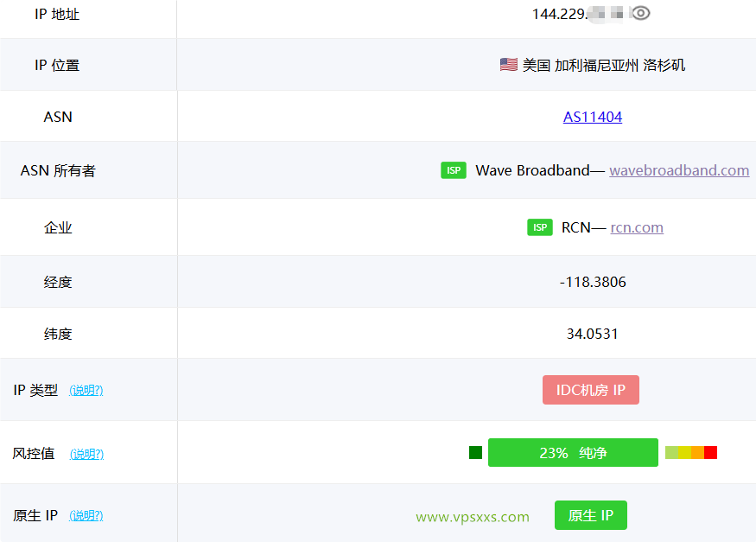756x542 pixels.
Task: Open the rcn.com company link
Action: (637, 227)
